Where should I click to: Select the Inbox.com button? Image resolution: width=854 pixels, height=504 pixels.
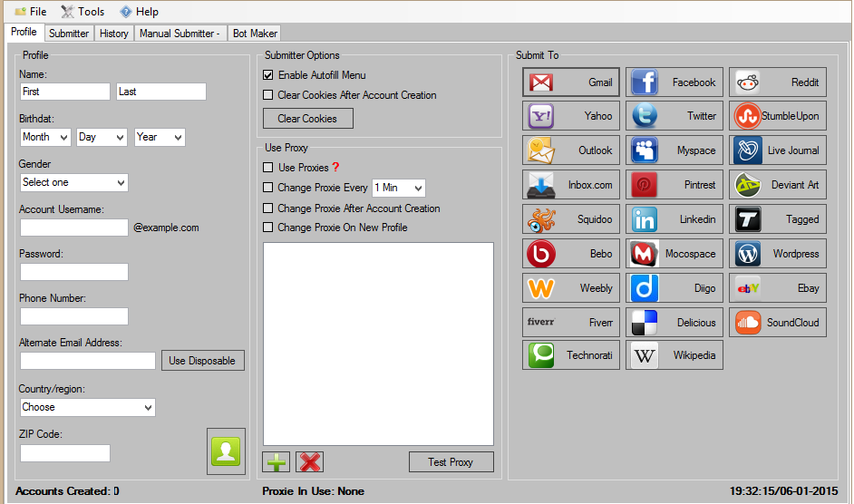pyautogui.click(x=571, y=185)
